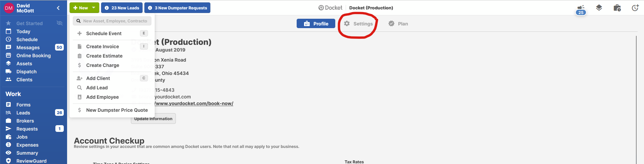Choose New Dumpster Price Quote
This screenshot has height=164, width=644.
(x=112, y=110)
